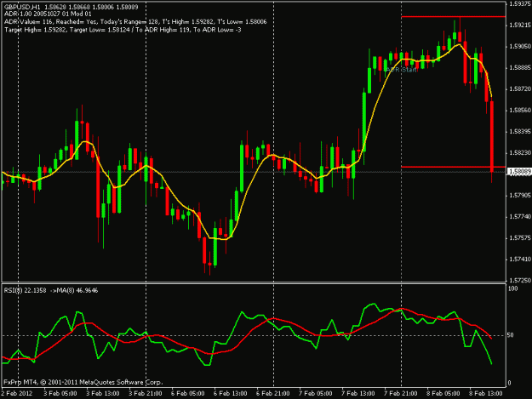Screen dimensions: 532x399
Task: Click the RSI scale value 100
Action: tap(513, 288)
